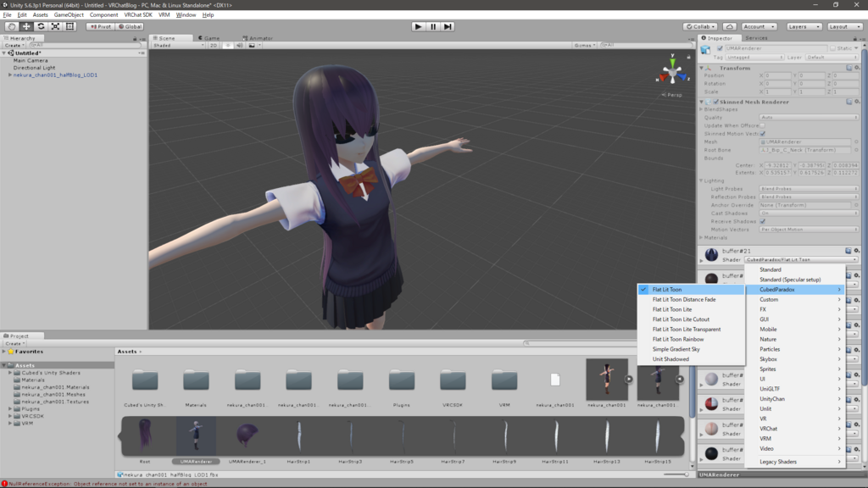The width and height of the screenshot is (868, 488).
Task: Open Transform component help icon
Action: (849, 68)
